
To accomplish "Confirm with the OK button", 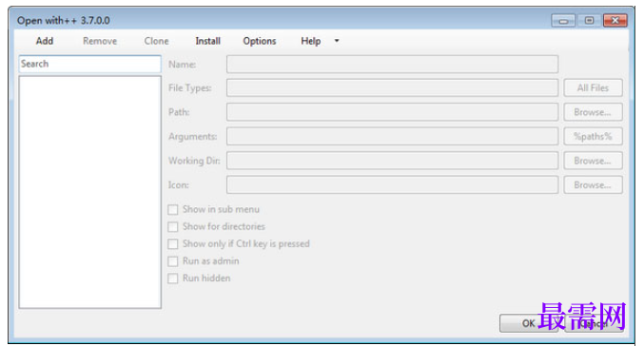I will tap(529, 323).
